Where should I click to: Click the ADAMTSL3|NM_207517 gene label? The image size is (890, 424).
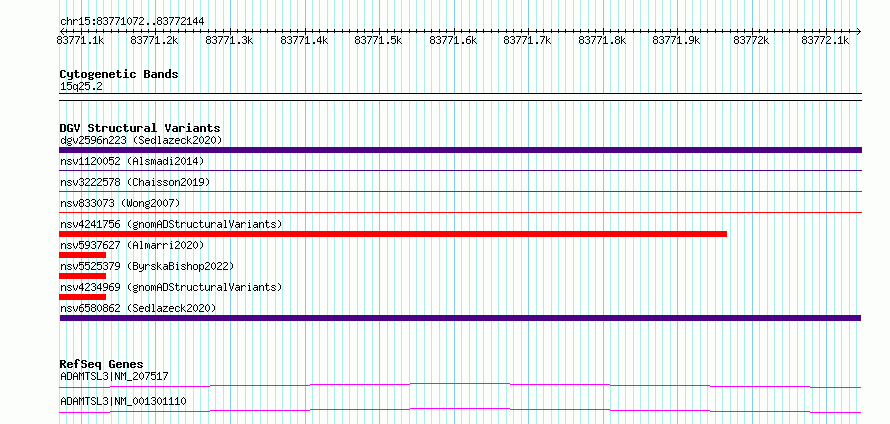pos(114,376)
